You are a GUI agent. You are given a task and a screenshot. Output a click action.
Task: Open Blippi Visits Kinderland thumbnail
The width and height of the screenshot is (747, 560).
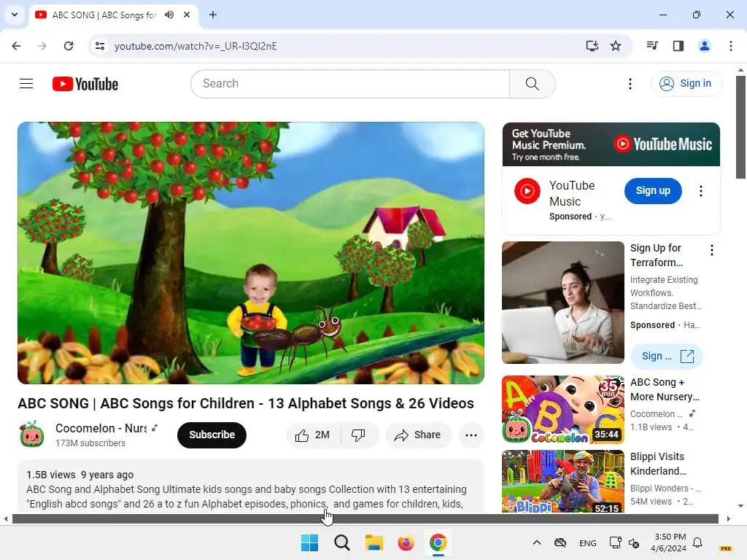click(562, 481)
